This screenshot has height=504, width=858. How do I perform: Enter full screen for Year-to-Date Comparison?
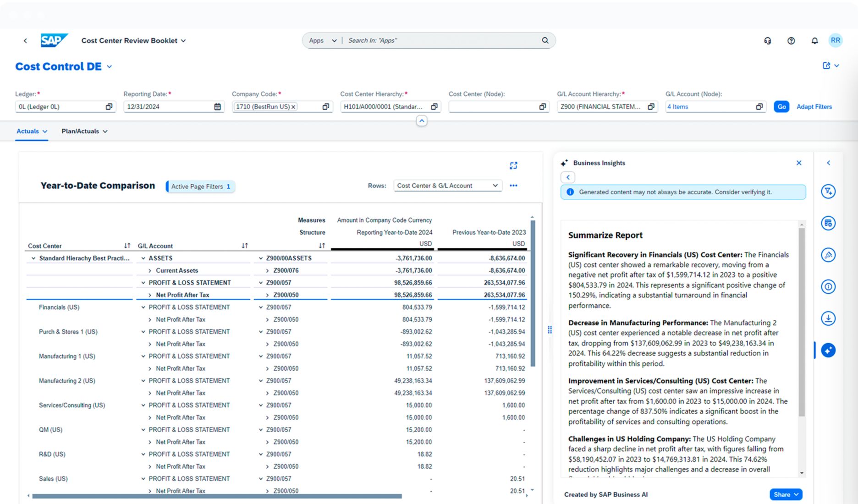click(x=513, y=165)
